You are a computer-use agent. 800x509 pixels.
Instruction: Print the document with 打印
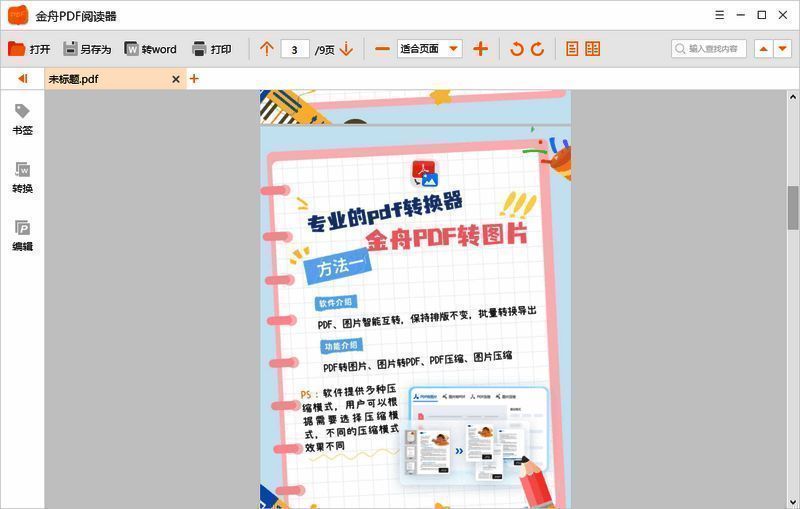pyautogui.click(x=212, y=49)
